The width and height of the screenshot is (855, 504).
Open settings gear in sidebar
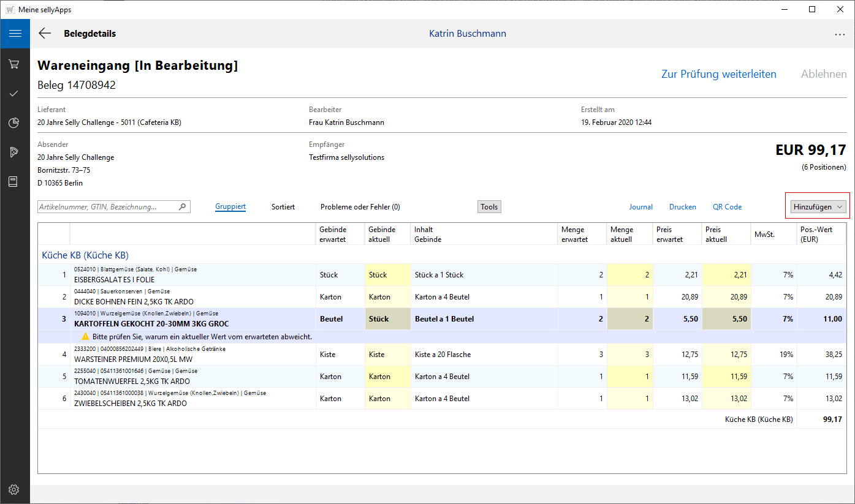[x=15, y=489]
